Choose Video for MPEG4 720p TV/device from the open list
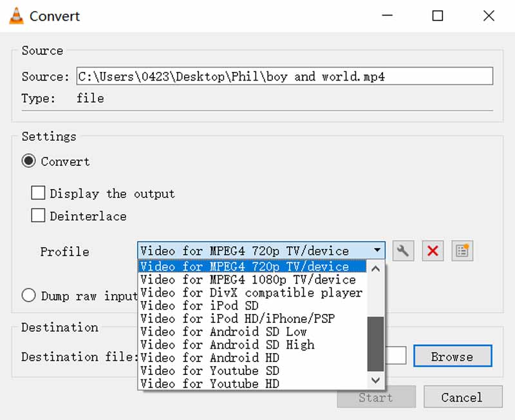 click(x=252, y=266)
